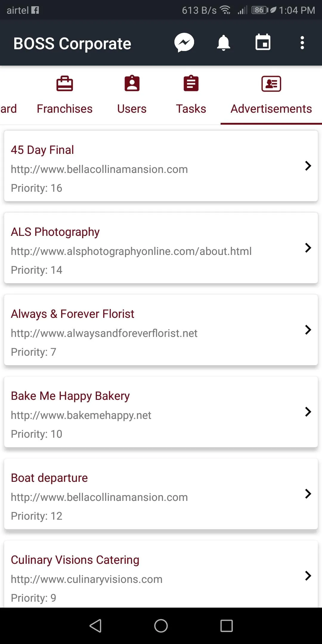Open the calendar icon in header
322x644 pixels.
coord(263,42)
